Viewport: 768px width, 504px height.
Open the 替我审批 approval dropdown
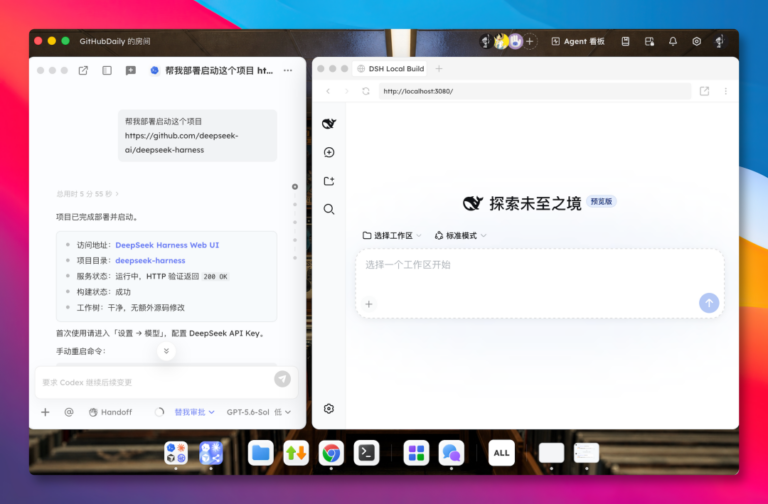click(x=194, y=412)
